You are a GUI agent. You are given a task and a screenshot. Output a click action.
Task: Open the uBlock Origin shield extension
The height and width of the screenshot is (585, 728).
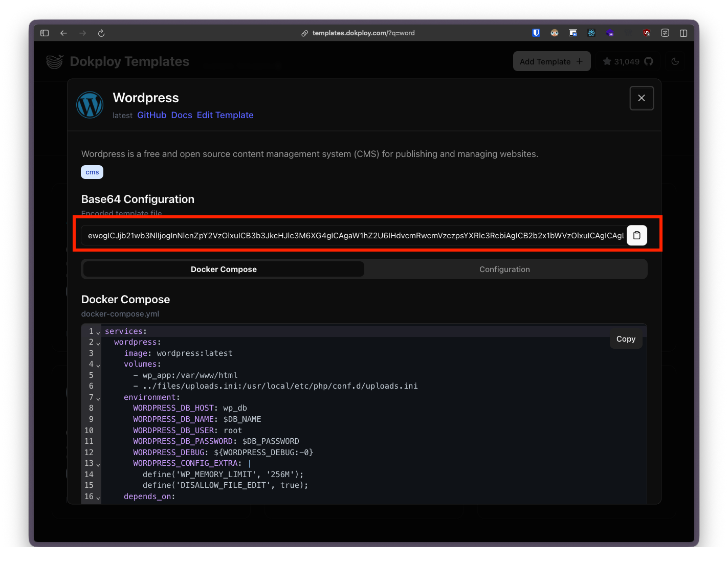(x=647, y=33)
